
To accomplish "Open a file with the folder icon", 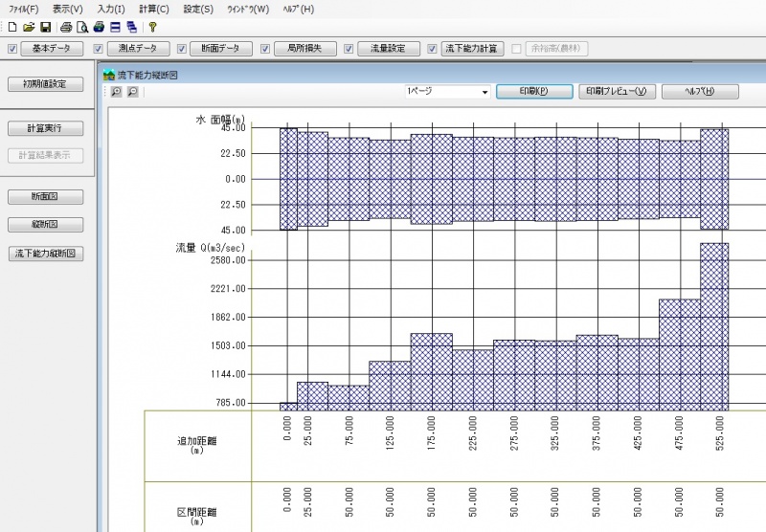I will click(x=29, y=28).
